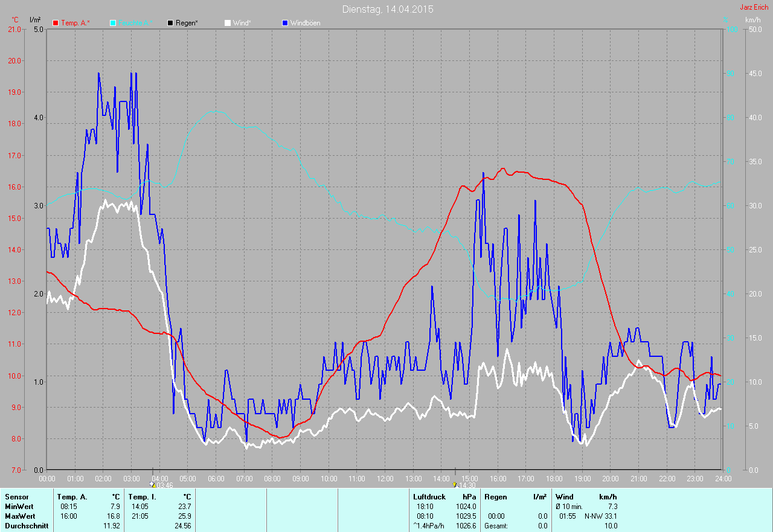
Task: Click the 12:00 label on the time axis
Action: 385,479
